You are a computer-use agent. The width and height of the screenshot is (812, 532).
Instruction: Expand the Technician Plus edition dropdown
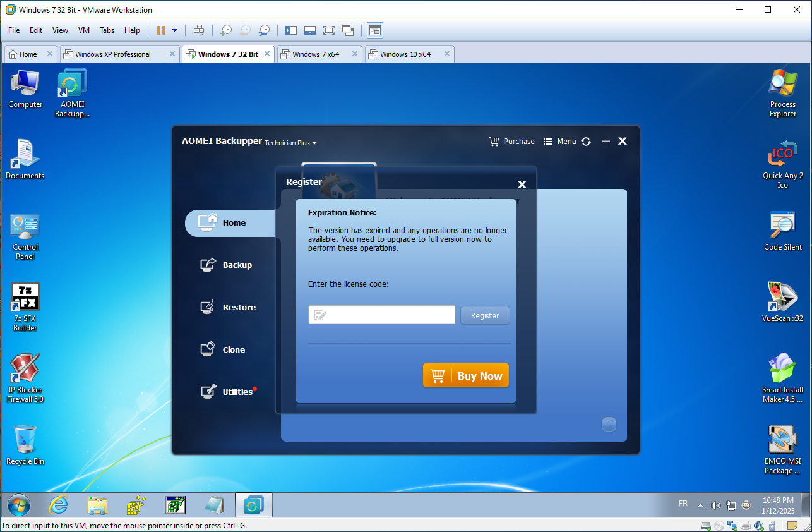pos(291,143)
